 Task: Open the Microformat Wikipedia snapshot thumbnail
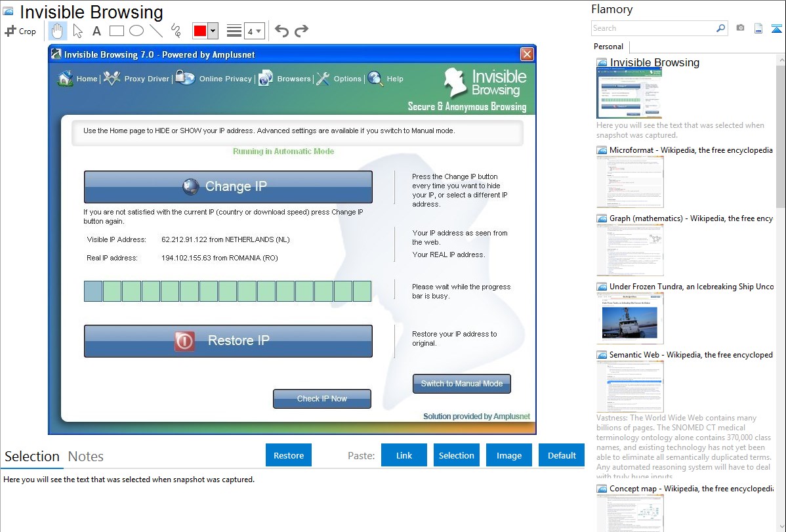point(630,182)
